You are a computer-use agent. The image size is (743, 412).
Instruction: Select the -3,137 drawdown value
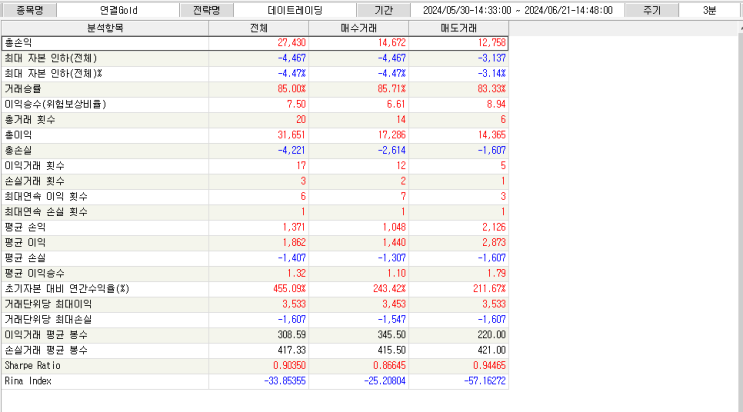point(492,58)
